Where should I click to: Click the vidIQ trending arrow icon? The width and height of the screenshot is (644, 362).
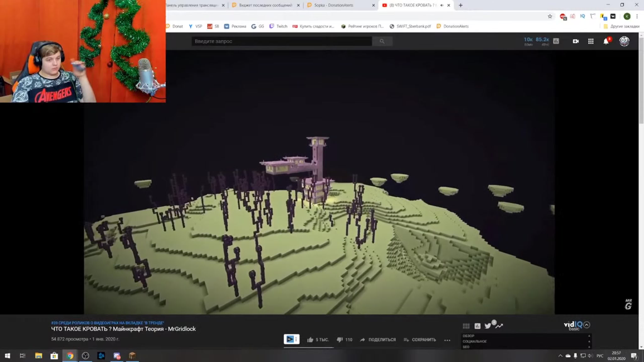tap(499, 326)
